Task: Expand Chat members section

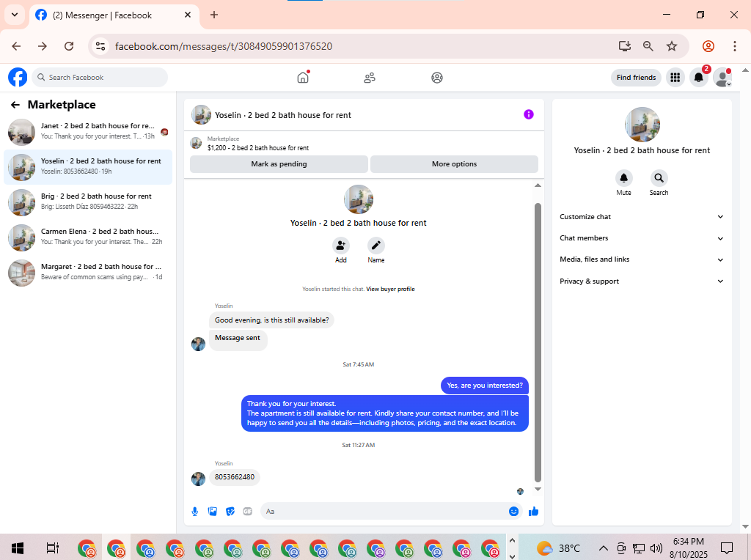Action: [642, 238]
